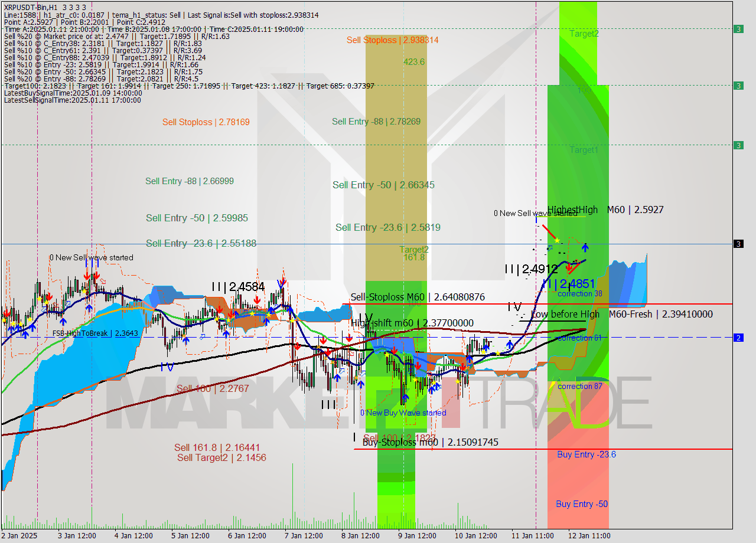This screenshot has width=756, height=543.
Task: Click the blue '2' price-scale marker
Action: [738, 338]
